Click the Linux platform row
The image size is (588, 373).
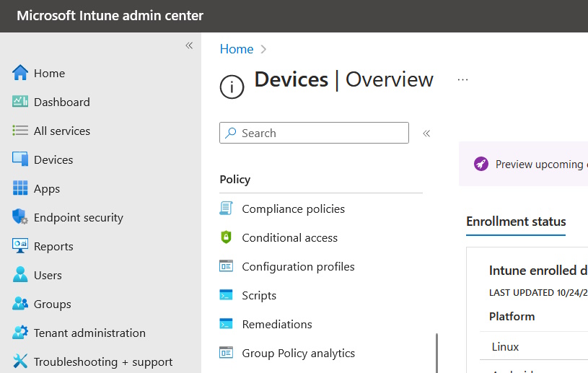(x=534, y=346)
